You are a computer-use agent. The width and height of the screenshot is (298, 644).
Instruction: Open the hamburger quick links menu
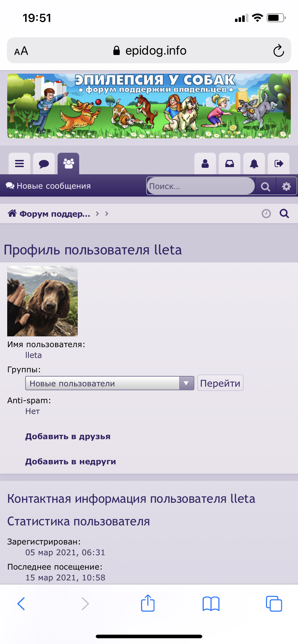tap(19, 164)
